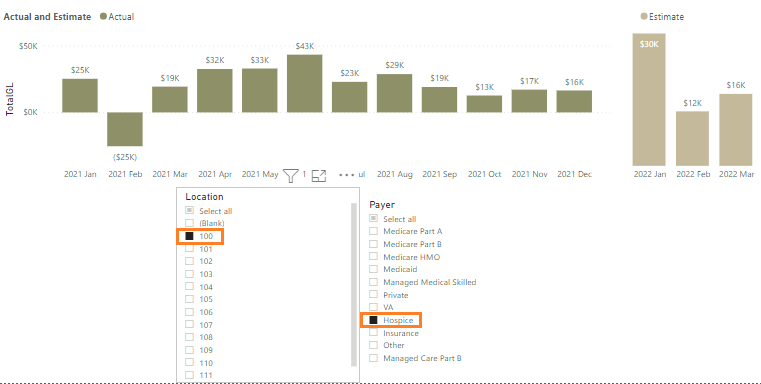This screenshot has height=384, width=761.
Task: Select the 2022 Jan estimate bar
Action: point(649,100)
